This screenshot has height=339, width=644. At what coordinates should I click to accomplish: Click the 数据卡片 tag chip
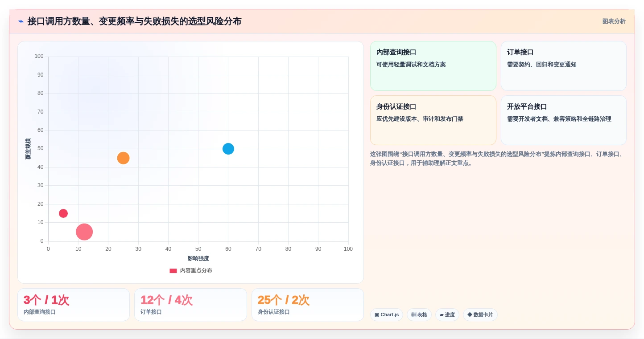pyautogui.click(x=480, y=315)
